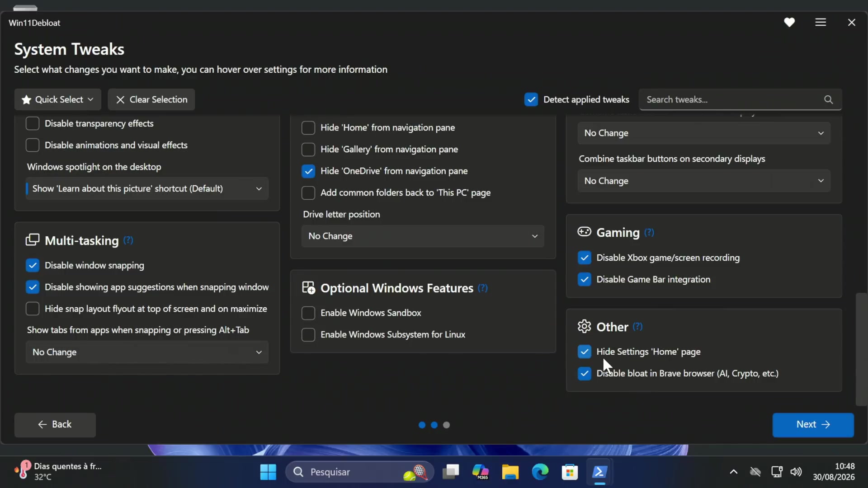Open Combine taskbar buttons secondary displays dropdown
This screenshot has width=868, height=488.
704,181
